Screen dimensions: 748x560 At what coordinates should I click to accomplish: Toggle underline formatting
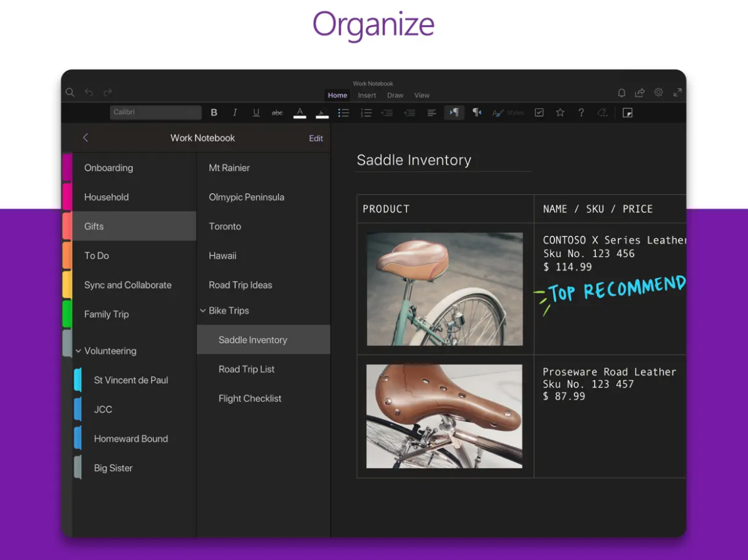coord(256,113)
